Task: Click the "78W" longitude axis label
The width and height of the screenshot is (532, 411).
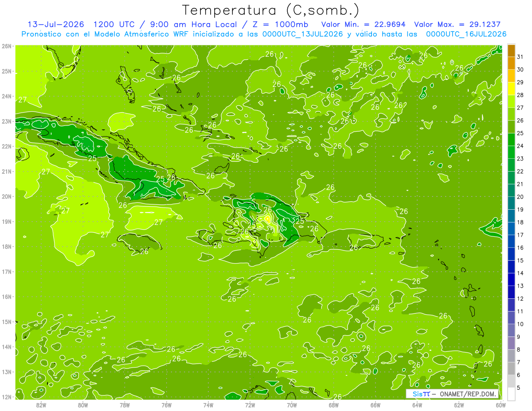Action: click(125, 405)
